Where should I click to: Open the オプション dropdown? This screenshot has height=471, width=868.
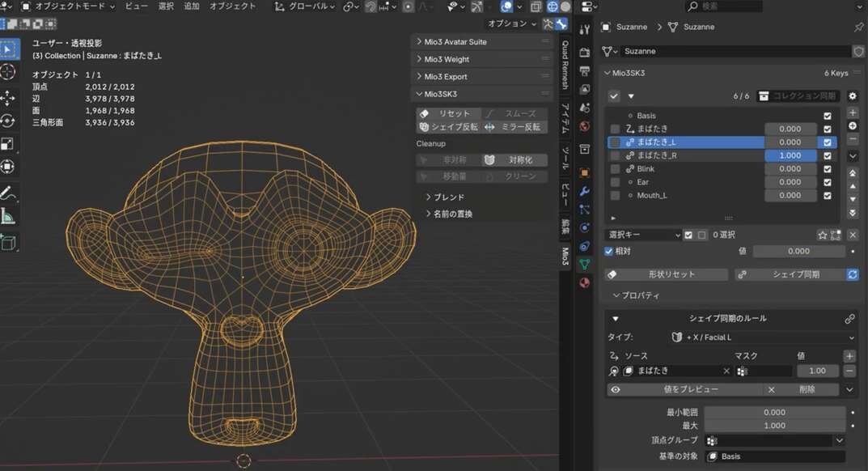(512, 23)
